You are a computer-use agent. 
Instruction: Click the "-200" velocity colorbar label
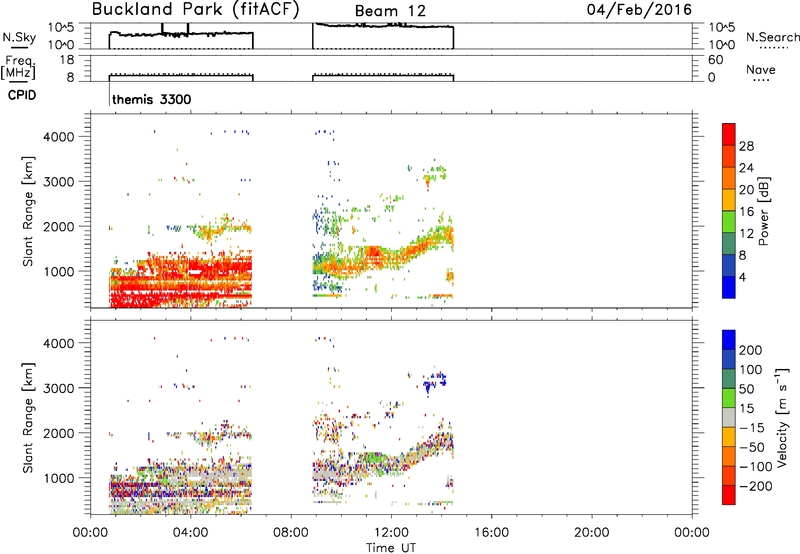756,486
